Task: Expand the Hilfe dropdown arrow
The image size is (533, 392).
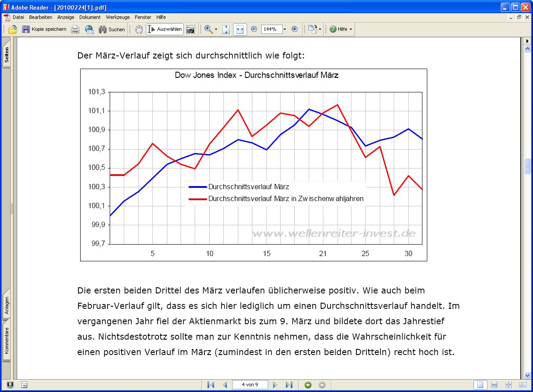Action: [x=351, y=29]
